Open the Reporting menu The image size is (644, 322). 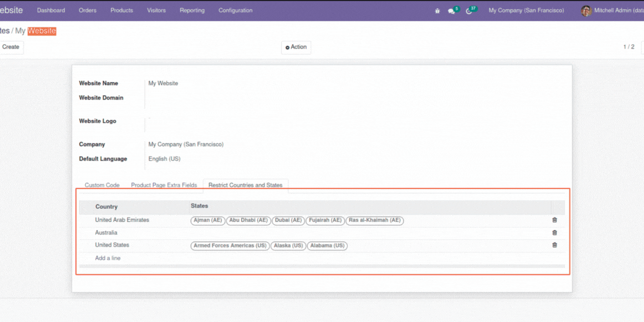point(192,11)
